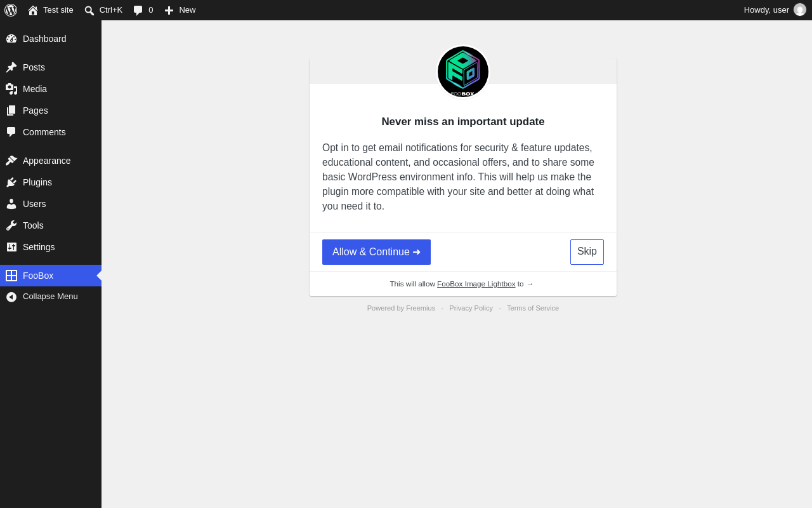Click the Settings sliders icon
Image resolution: width=812 pixels, height=508 pixels.
(11, 247)
